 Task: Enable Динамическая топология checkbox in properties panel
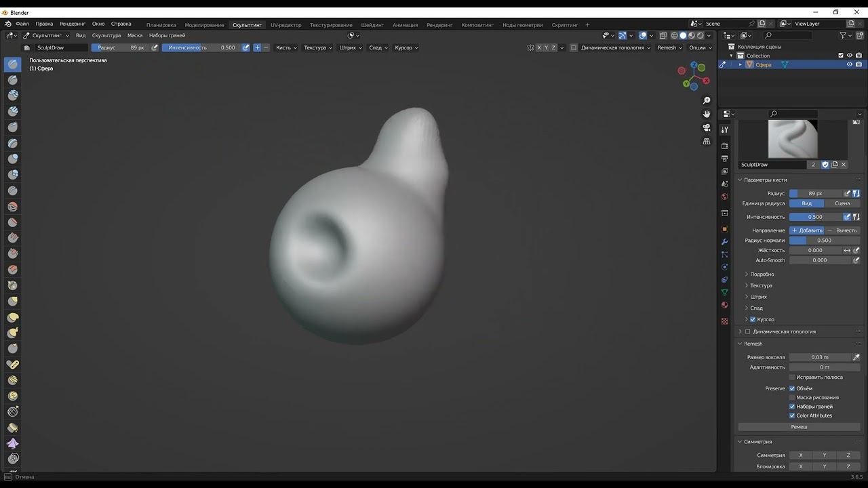click(748, 331)
